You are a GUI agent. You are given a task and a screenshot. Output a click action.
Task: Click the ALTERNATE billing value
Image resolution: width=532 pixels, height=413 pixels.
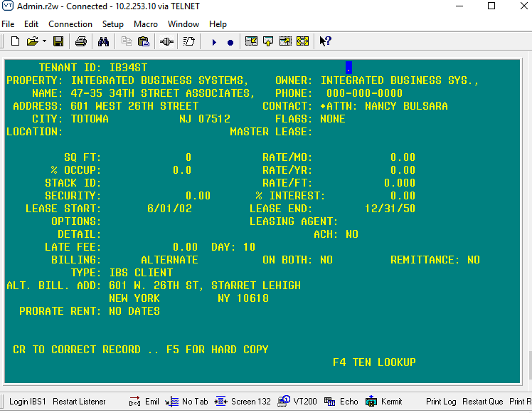pyautogui.click(x=170, y=260)
